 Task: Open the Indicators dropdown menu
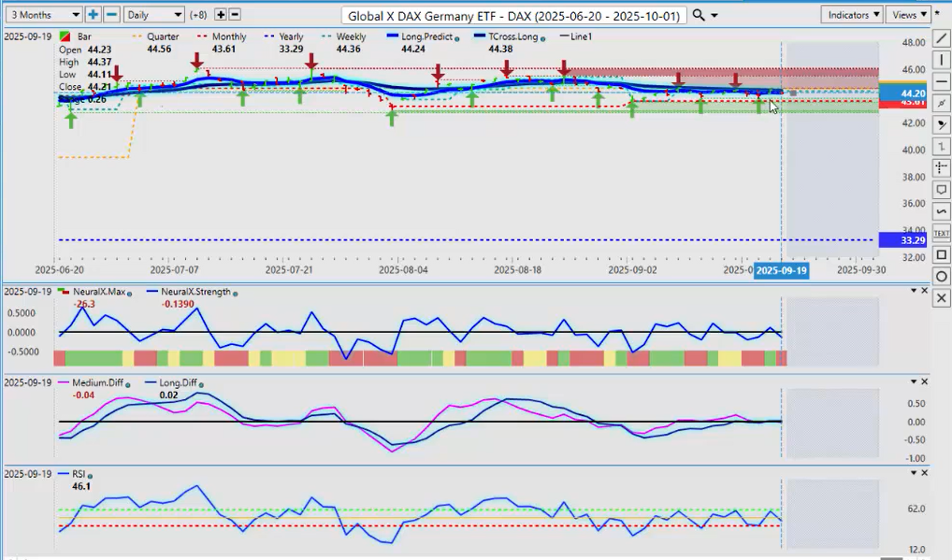point(852,15)
